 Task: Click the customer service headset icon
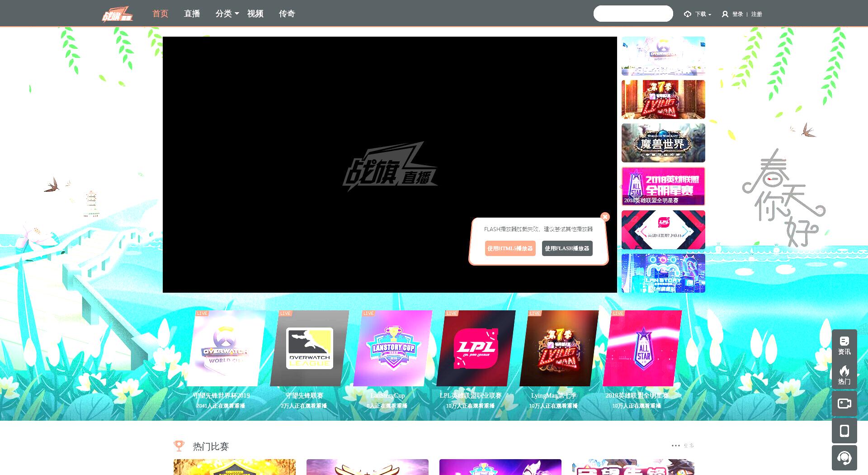click(844, 458)
